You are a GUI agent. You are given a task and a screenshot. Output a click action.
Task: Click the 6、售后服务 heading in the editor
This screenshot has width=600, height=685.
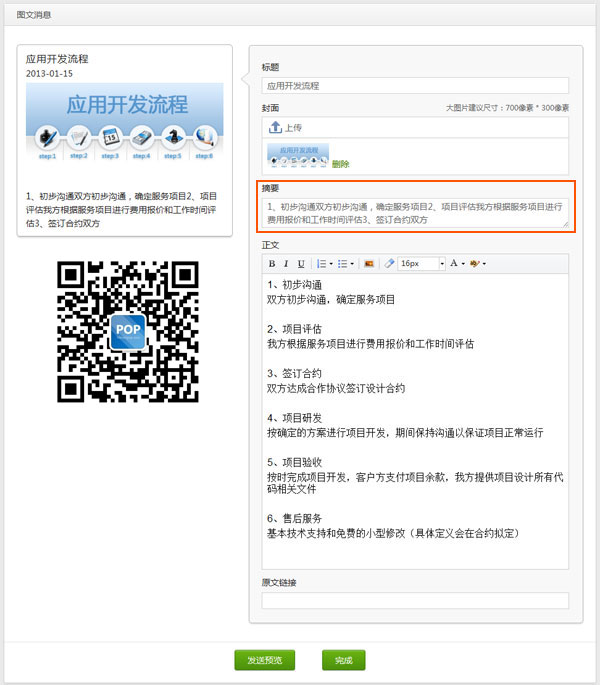(x=295, y=519)
